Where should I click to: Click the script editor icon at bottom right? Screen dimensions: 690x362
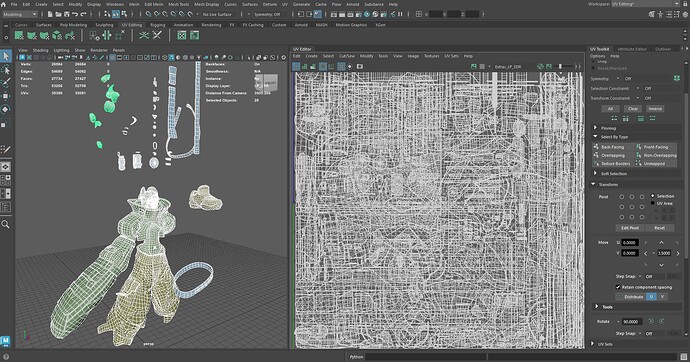point(683,357)
